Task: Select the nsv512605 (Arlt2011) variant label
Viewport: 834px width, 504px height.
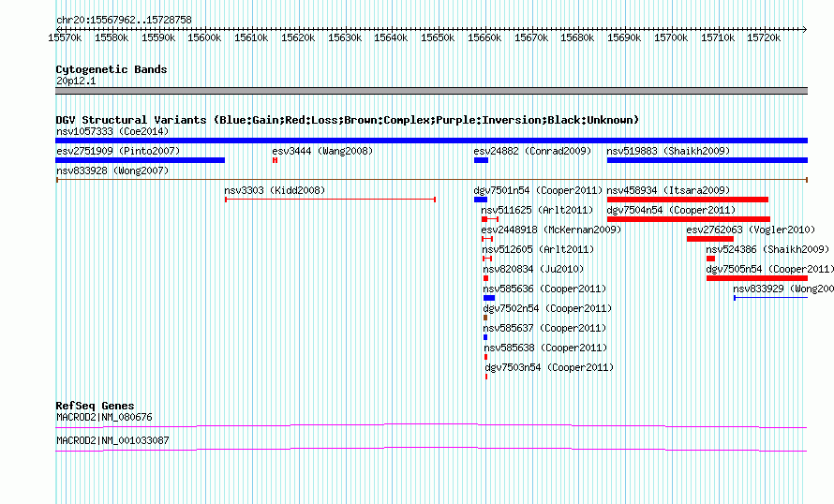Action: click(538, 249)
